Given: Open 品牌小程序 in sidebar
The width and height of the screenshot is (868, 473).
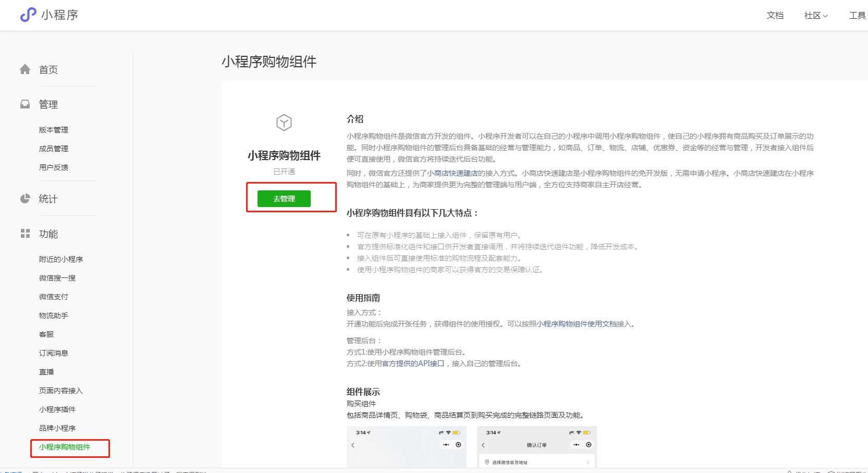Looking at the screenshot, I should point(57,428).
